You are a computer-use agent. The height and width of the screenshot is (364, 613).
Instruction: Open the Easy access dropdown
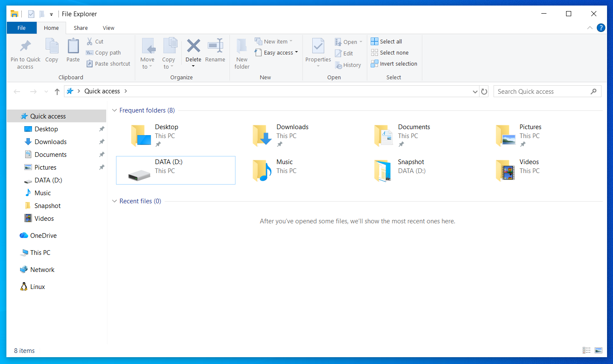296,52
